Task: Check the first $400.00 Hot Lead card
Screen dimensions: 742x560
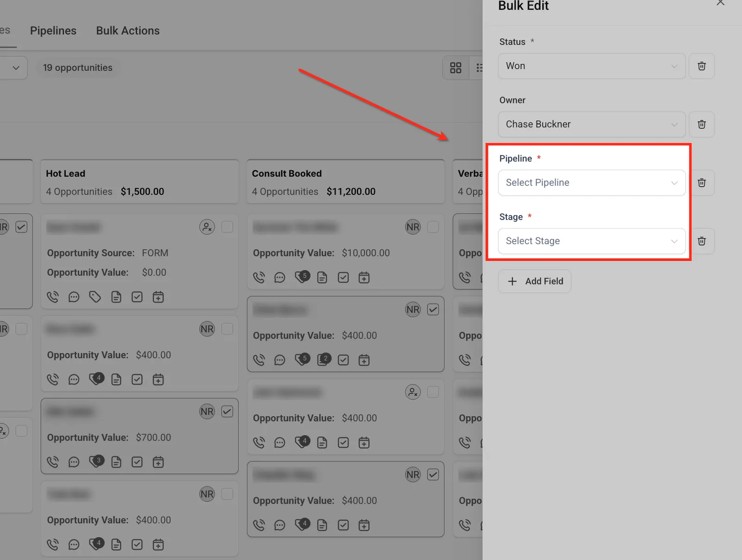Action: [227, 329]
